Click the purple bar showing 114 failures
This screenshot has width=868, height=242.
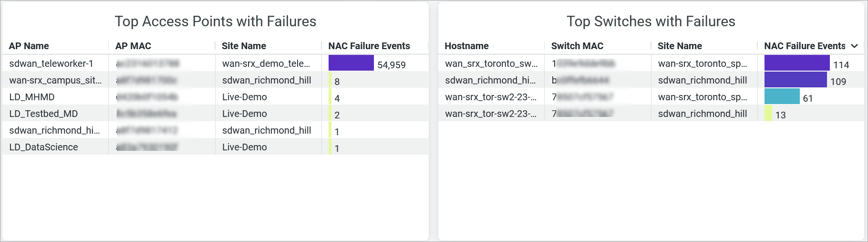click(x=796, y=63)
